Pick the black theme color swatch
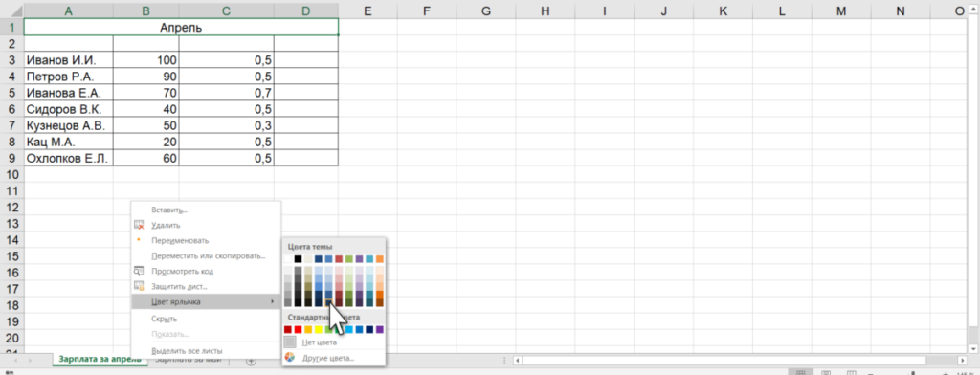The image size is (980, 375). pos(299,258)
